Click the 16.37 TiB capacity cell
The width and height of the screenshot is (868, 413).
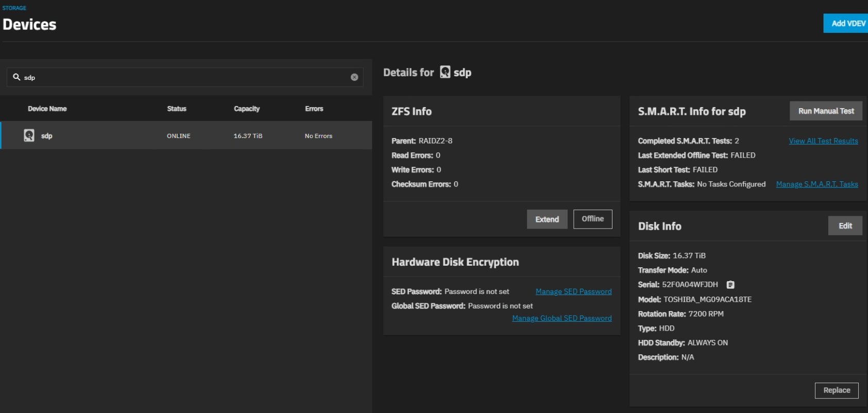tap(248, 136)
